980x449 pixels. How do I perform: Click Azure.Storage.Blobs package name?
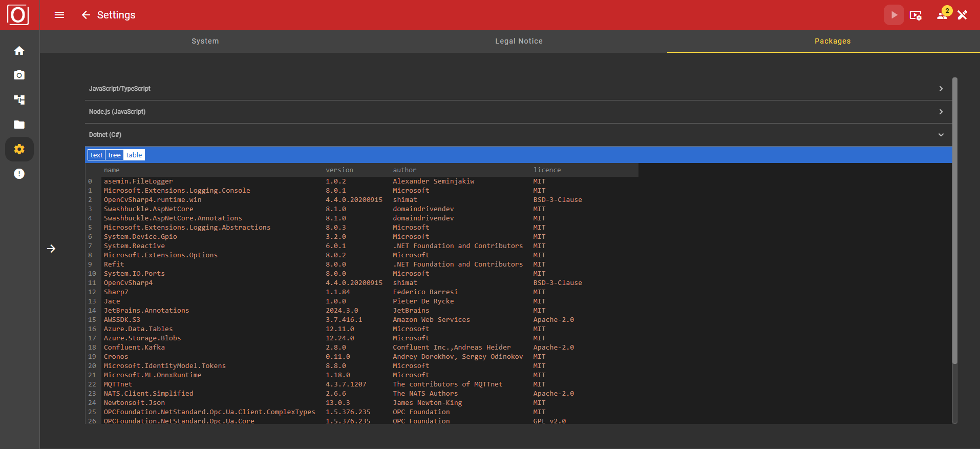point(142,338)
